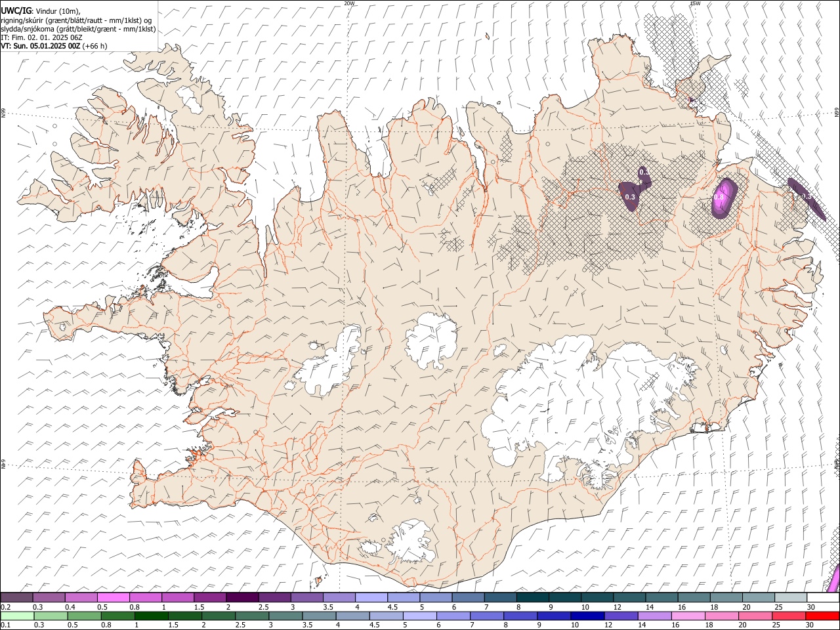
Task: Pick the pink lower swatch labeled 20
Action: pos(755,616)
